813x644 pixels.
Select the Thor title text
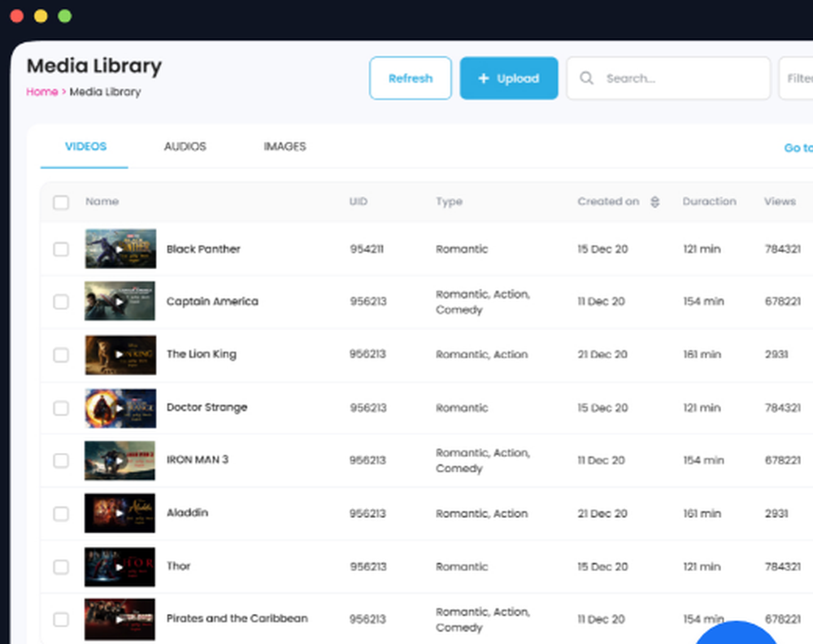(x=178, y=566)
